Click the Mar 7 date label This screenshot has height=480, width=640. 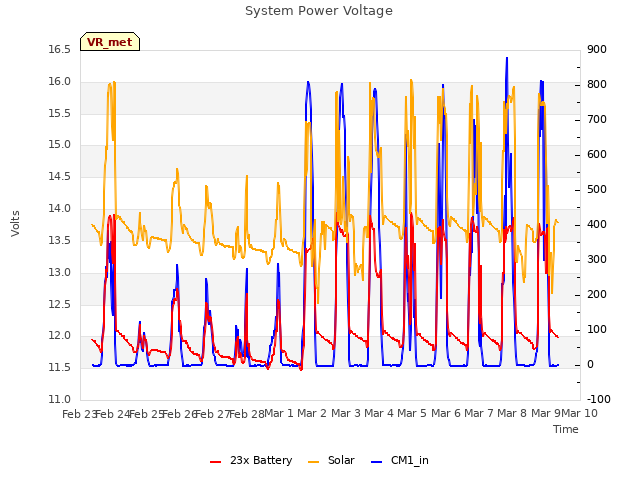coord(479,413)
